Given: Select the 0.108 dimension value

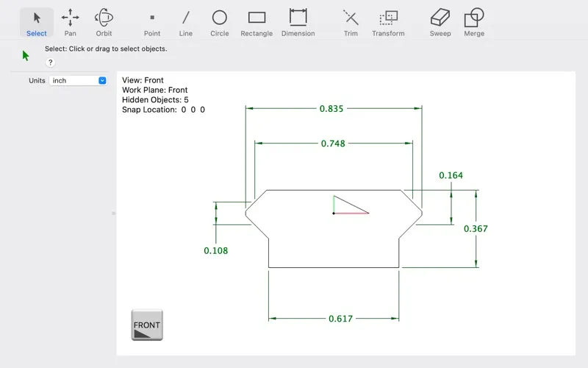Looking at the screenshot, I should (215, 250).
